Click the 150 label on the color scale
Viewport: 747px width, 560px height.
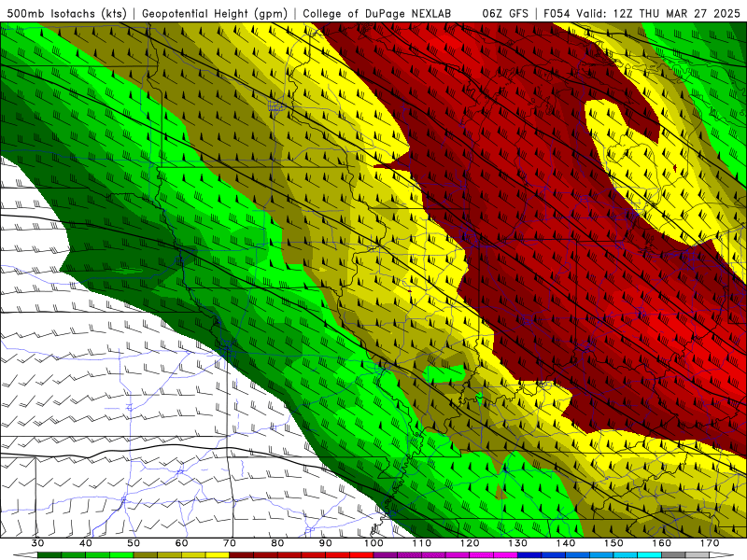point(613,543)
